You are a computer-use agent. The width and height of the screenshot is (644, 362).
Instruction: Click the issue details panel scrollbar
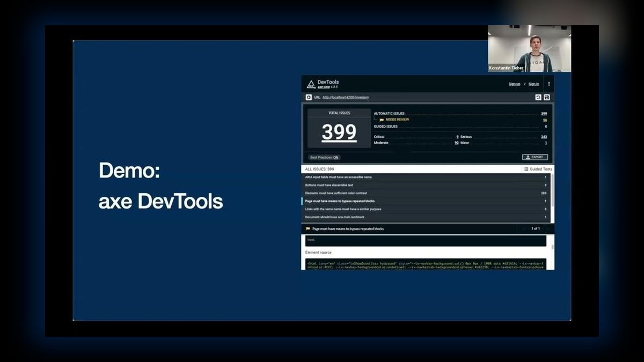(552, 247)
